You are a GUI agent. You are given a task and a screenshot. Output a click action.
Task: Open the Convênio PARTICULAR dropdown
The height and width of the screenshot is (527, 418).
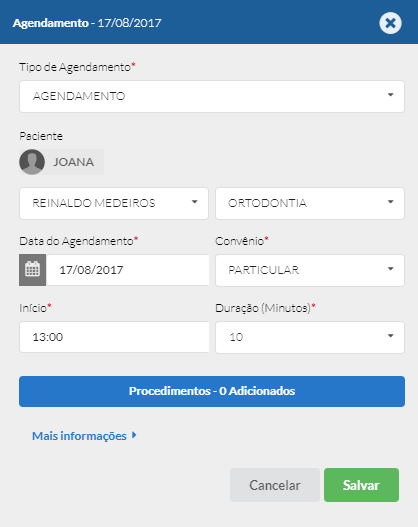(310, 270)
